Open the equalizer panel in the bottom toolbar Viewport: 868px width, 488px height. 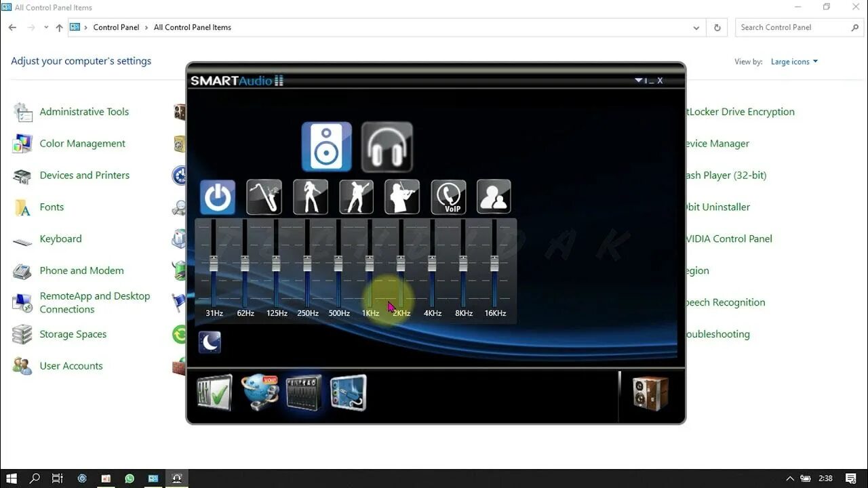point(303,392)
